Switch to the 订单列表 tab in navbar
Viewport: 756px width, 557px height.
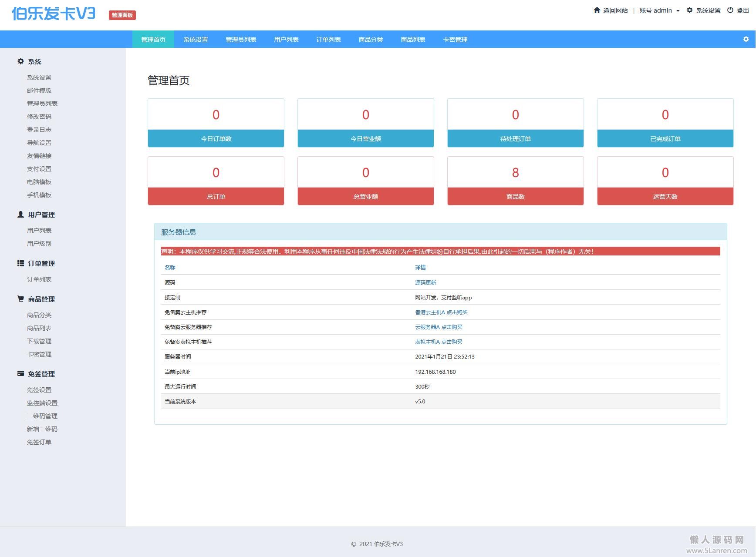328,40
